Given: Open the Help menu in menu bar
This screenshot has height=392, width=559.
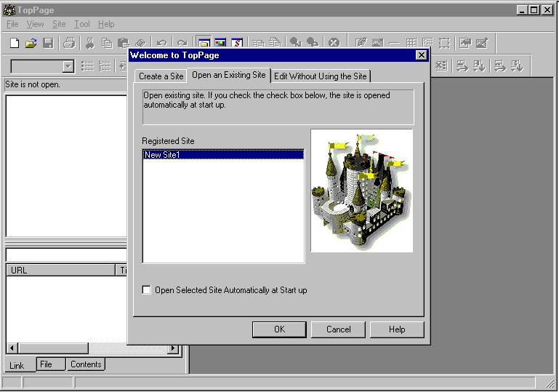Looking at the screenshot, I should click(106, 24).
